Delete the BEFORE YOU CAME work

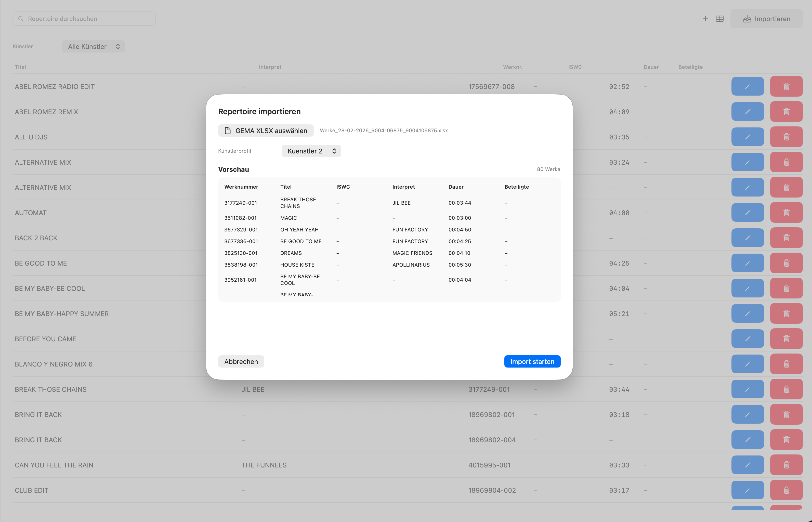point(787,339)
